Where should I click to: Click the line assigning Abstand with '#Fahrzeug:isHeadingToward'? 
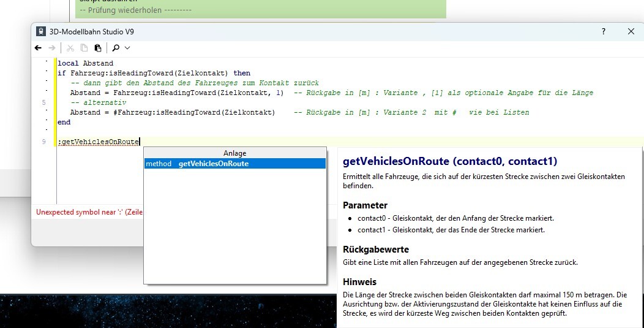point(173,112)
